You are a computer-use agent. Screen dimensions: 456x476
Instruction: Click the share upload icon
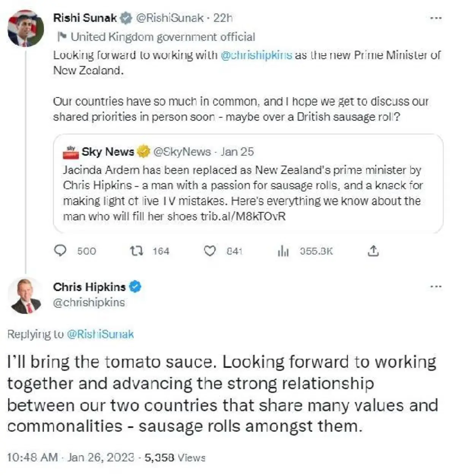(x=374, y=251)
